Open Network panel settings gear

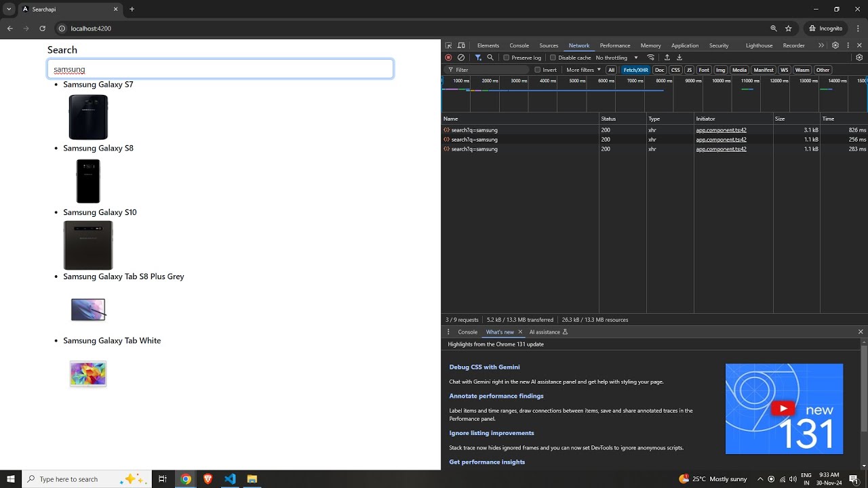(x=859, y=58)
